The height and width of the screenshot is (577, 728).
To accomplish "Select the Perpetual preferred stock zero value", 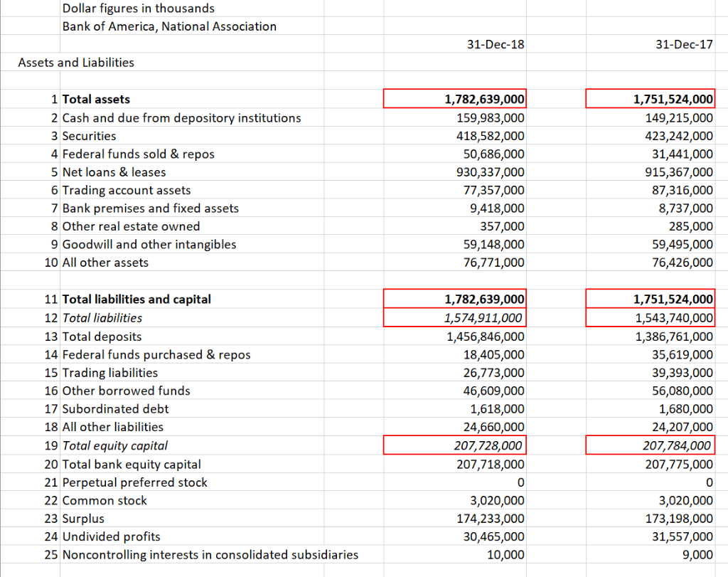I will click(x=455, y=482).
